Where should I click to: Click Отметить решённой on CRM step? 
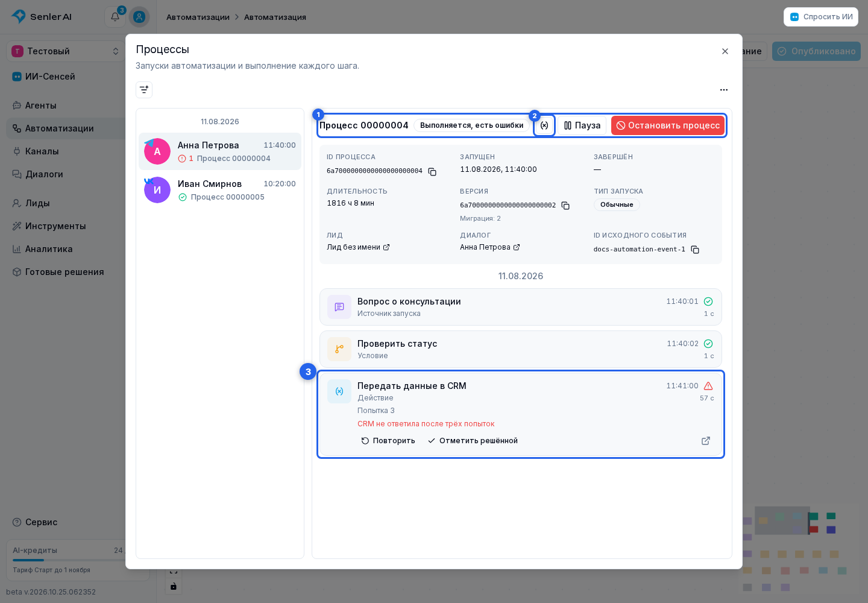(x=473, y=441)
